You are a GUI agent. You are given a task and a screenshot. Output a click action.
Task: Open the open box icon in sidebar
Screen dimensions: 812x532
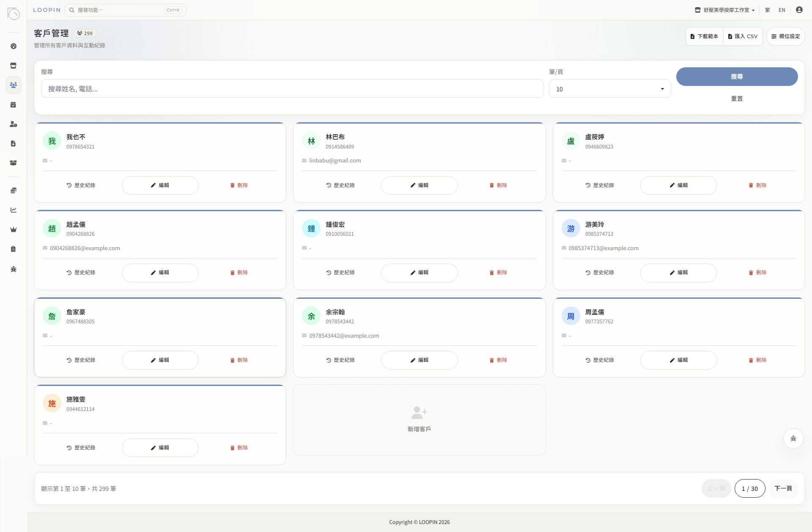pos(14,163)
